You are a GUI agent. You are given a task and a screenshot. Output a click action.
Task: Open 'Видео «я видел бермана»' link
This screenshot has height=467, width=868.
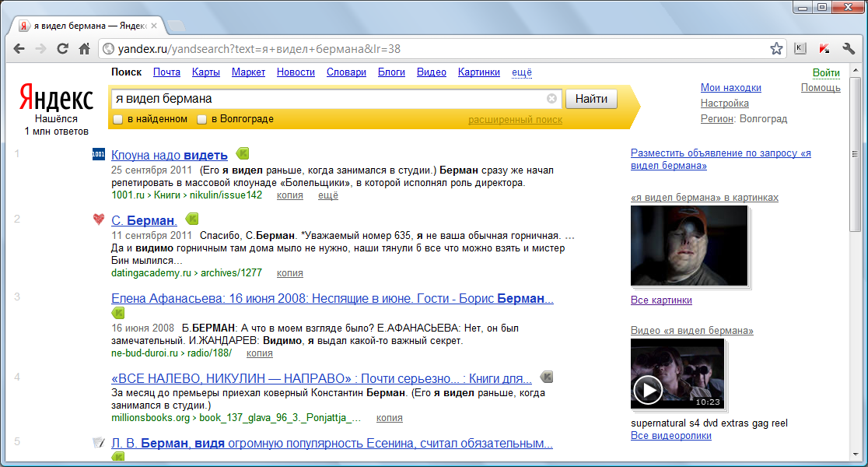click(692, 331)
